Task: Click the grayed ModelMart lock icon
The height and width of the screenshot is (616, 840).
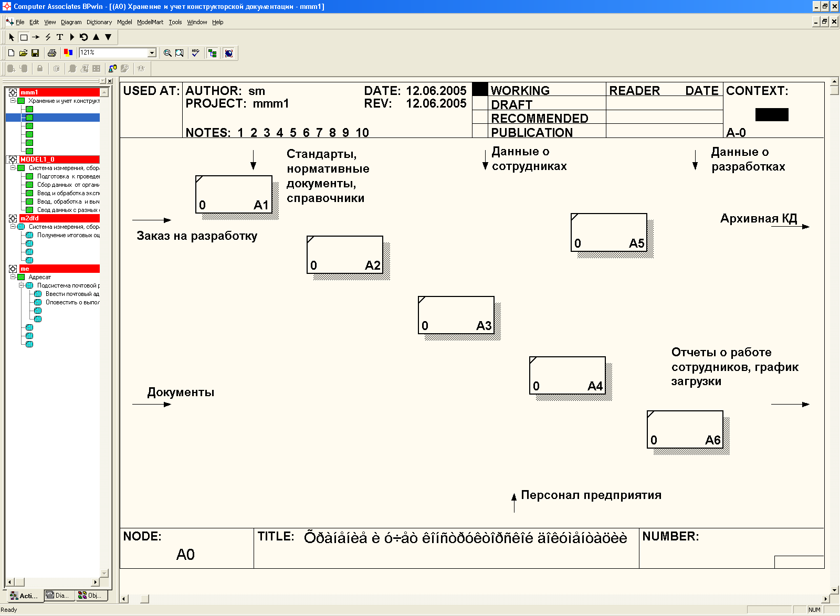Action: coord(40,68)
